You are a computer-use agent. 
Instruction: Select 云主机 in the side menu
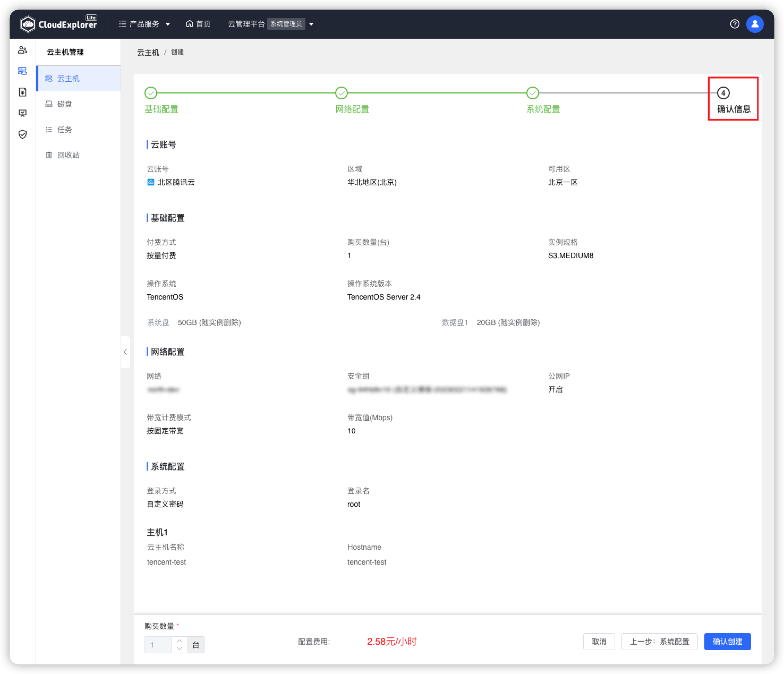79,78
